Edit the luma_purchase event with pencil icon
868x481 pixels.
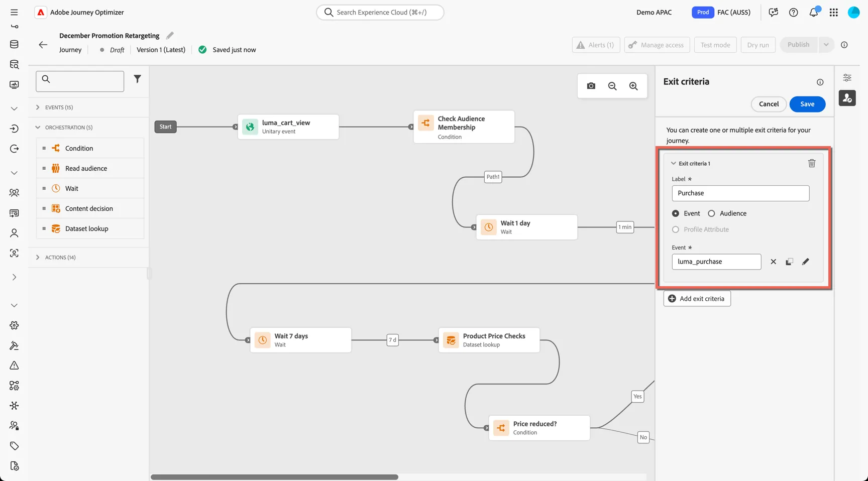click(x=805, y=262)
